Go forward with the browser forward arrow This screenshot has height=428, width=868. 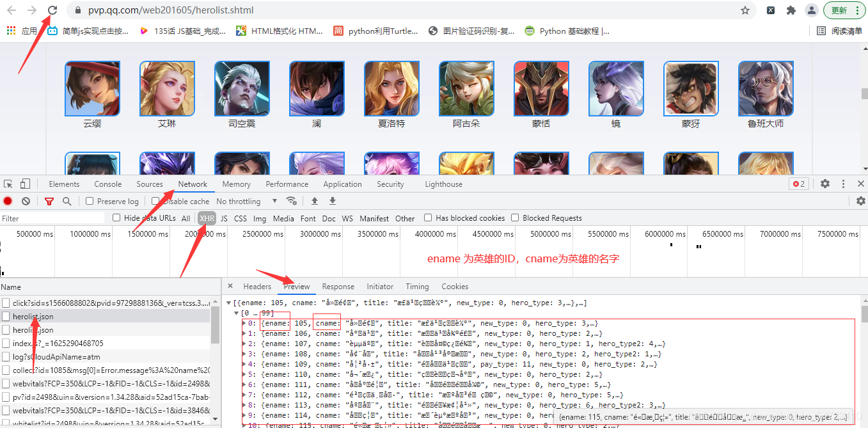click(x=33, y=10)
